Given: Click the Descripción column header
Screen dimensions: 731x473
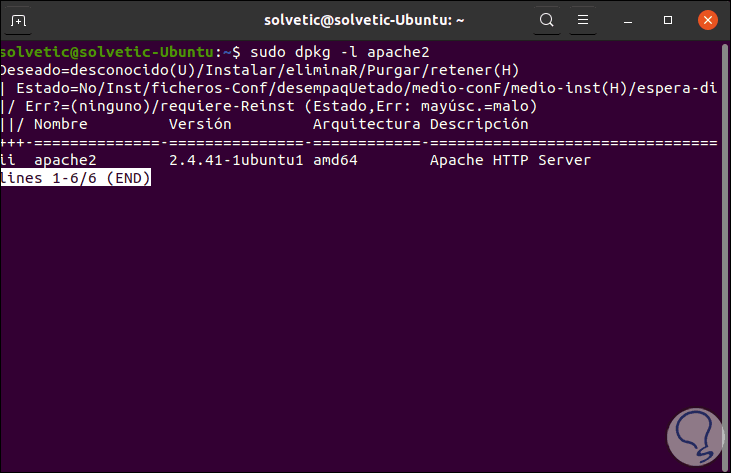Looking at the screenshot, I should [x=478, y=124].
